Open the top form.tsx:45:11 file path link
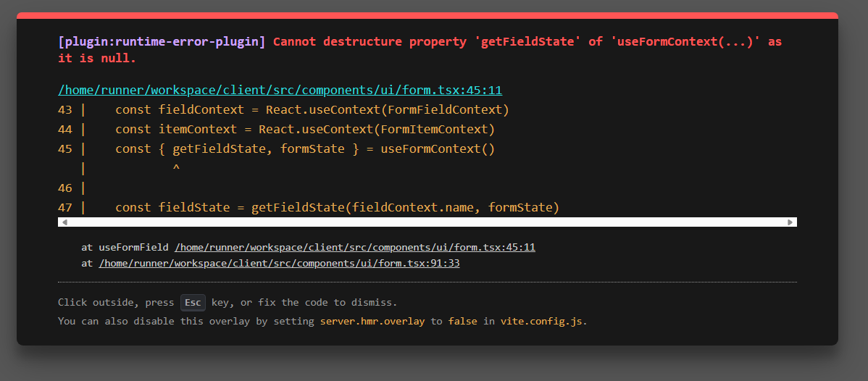868x381 pixels. point(280,90)
